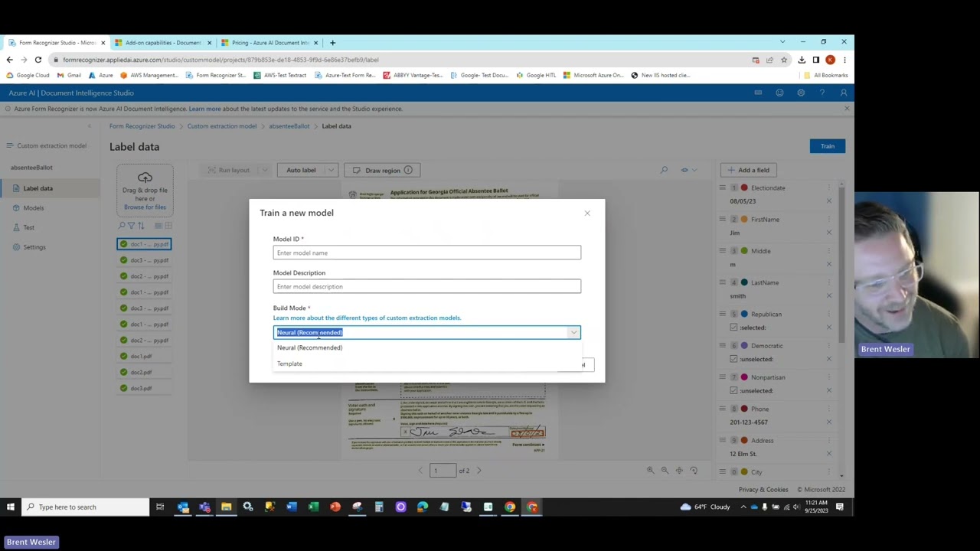
Task: Click the Auto label button
Action: pyautogui.click(x=301, y=170)
